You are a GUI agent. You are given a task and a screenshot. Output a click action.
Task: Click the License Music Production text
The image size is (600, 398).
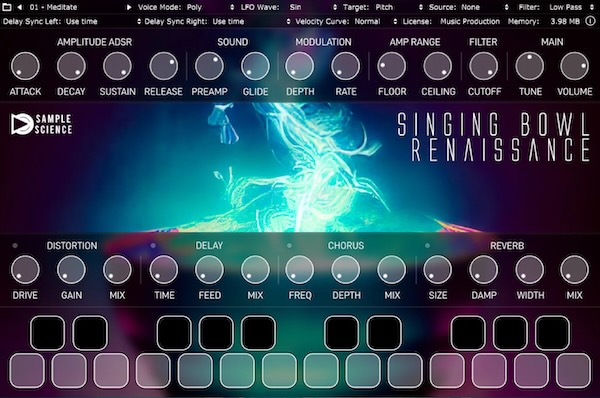click(x=470, y=21)
